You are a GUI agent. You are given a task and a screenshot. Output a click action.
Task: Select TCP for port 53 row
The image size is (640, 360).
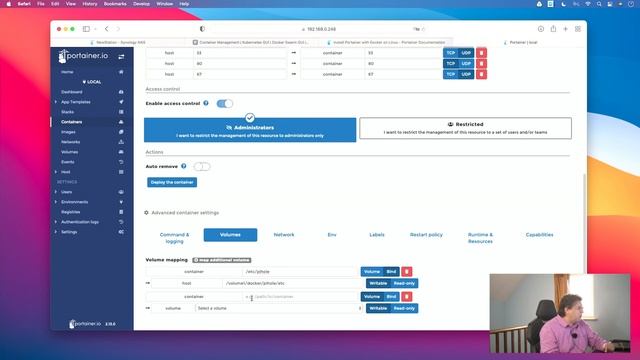(451, 53)
